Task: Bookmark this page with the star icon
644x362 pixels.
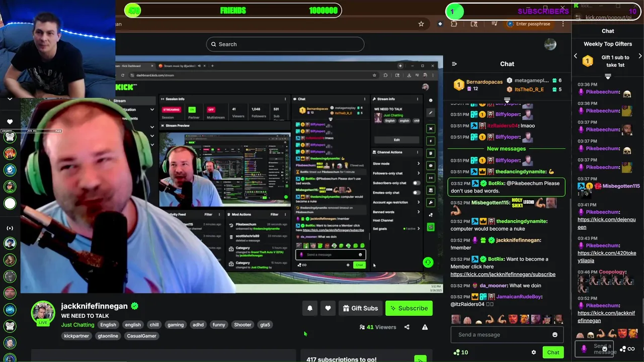Action: pyautogui.click(x=421, y=24)
